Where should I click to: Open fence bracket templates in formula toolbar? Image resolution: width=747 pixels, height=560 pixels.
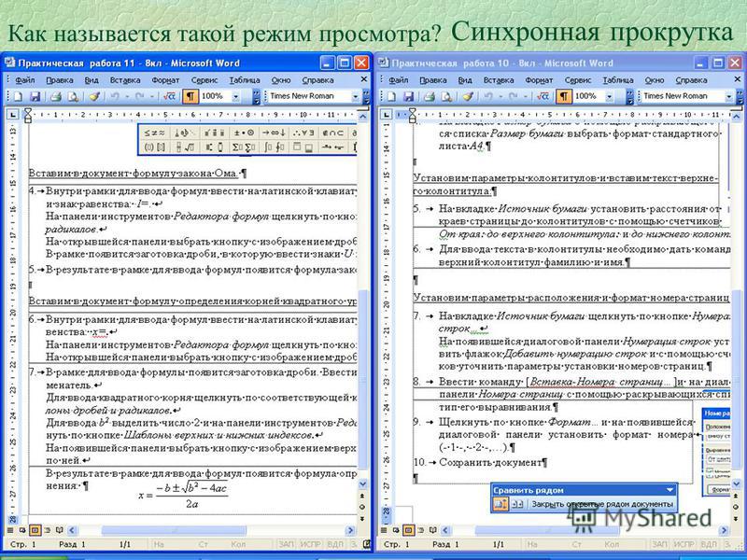tap(155, 147)
